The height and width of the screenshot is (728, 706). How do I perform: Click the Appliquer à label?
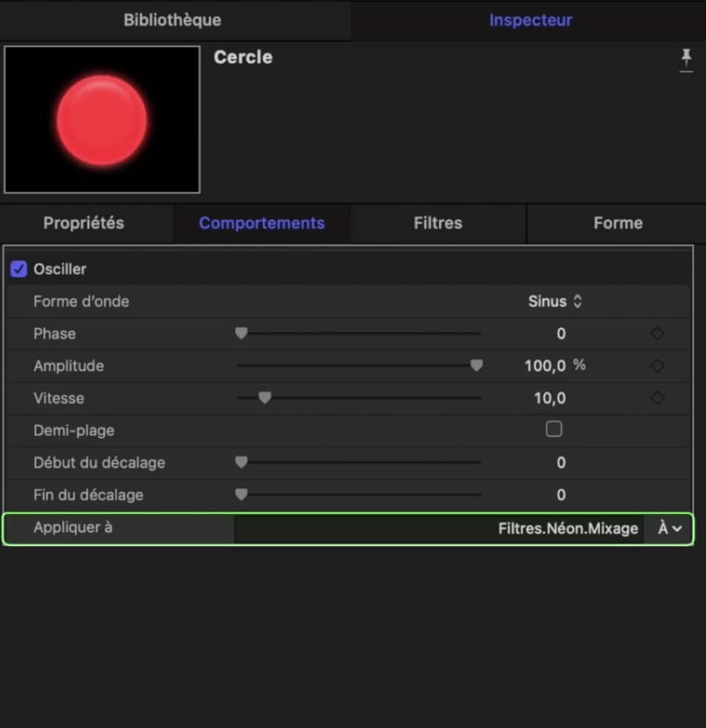[73, 527]
